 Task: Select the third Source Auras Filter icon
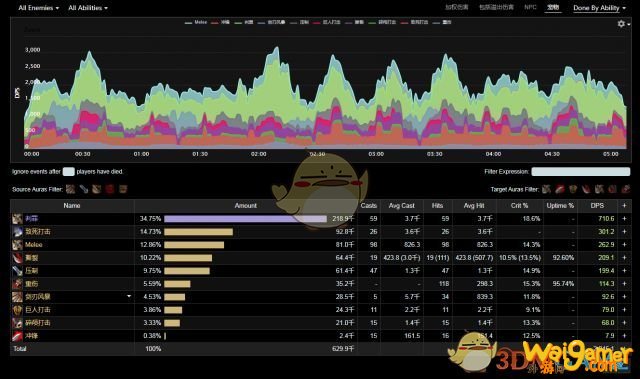click(x=97, y=189)
